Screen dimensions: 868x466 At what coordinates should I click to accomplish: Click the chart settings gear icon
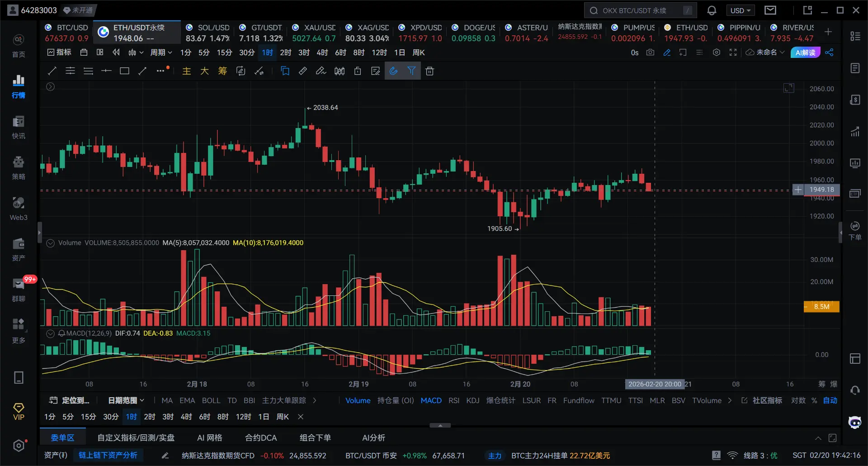pyautogui.click(x=717, y=52)
